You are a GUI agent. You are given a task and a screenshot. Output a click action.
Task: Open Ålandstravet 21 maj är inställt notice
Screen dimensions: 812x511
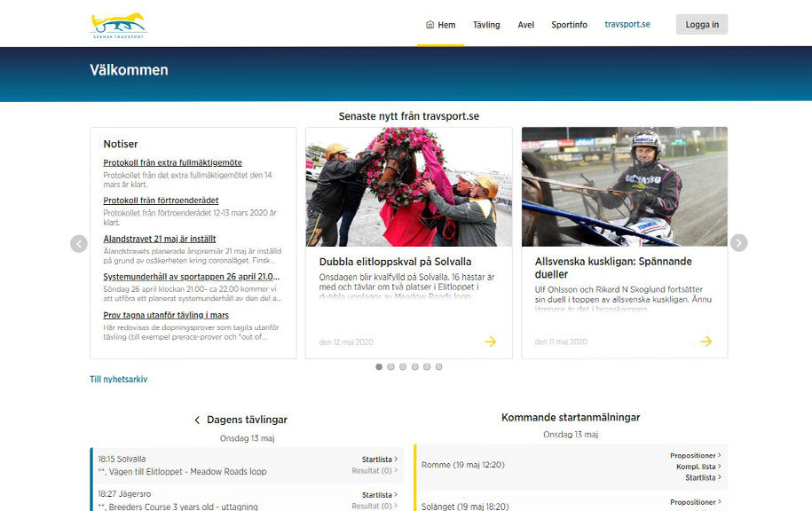[x=159, y=239]
